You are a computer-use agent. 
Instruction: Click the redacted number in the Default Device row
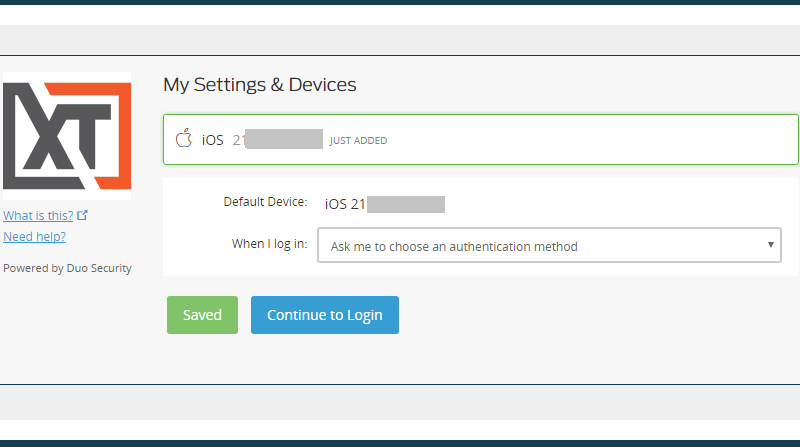click(405, 204)
